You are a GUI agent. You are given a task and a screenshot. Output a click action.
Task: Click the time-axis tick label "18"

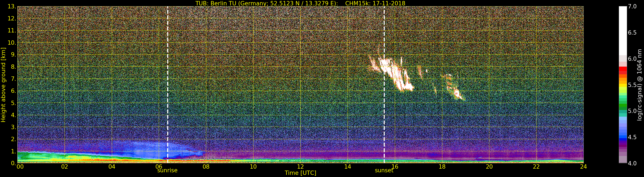coord(442,167)
